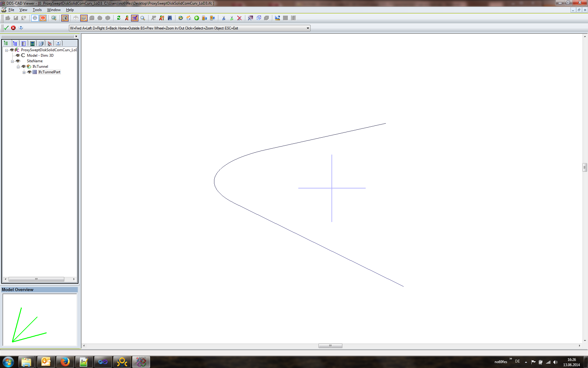Click the green checkmark confirm icon

6,28
